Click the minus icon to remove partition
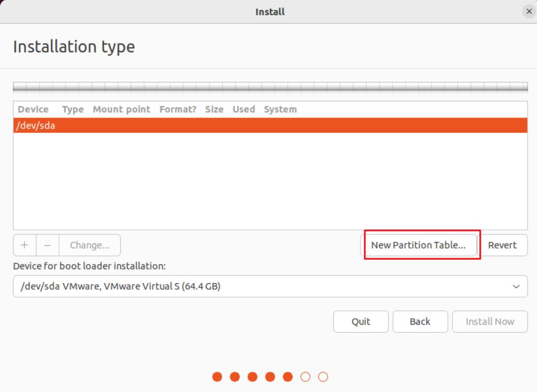Image resolution: width=537 pixels, height=392 pixels. point(48,245)
